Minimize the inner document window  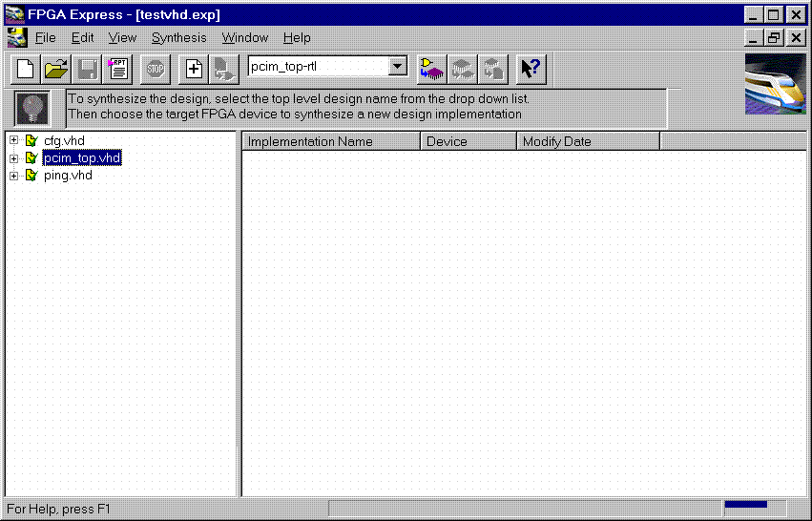point(753,38)
